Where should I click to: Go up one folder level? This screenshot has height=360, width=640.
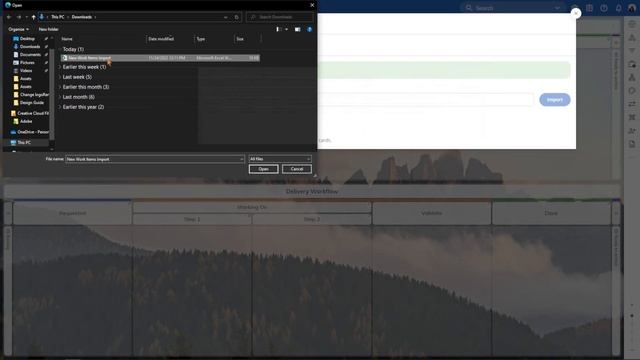tap(33, 17)
